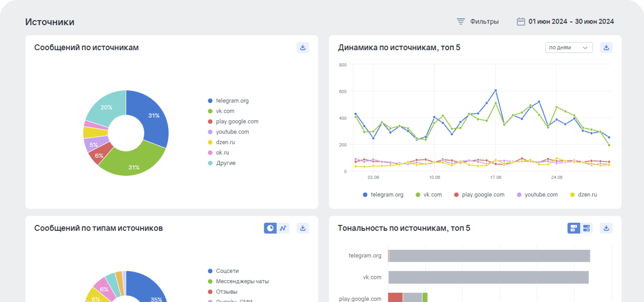
Task: Click the vk.com gray sentiment bar
Action: [489, 277]
